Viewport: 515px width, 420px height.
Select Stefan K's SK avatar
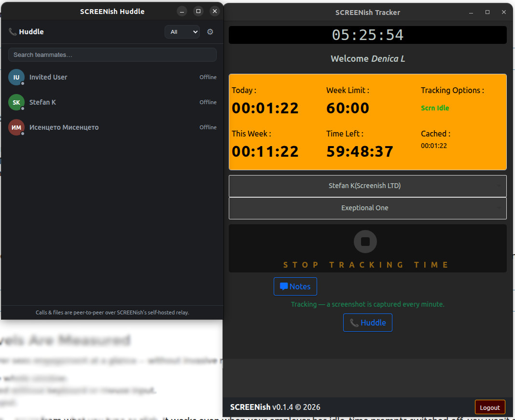pyautogui.click(x=16, y=102)
